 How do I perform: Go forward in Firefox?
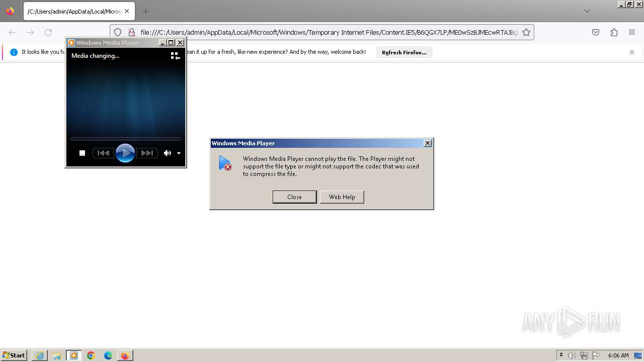[x=30, y=32]
